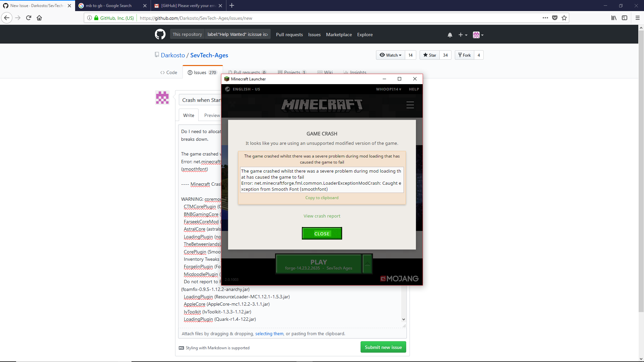Image resolution: width=644 pixels, height=362 pixels.
Task: Star the SevTech-Ages repository
Action: pyautogui.click(x=429, y=55)
